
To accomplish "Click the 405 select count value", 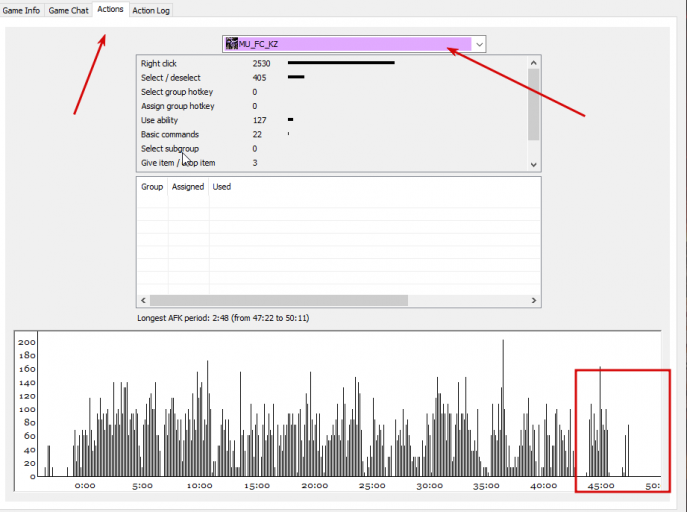I will (259, 78).
